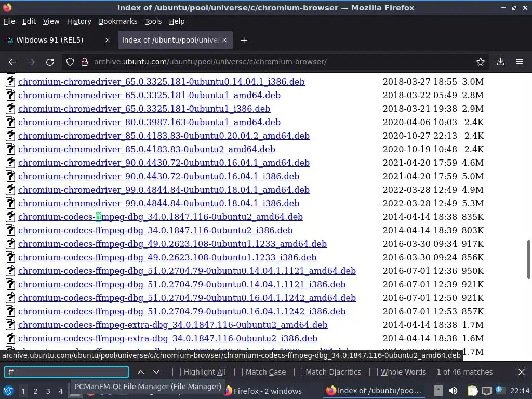
Task: Click the find bar search field
Action: 66,372
